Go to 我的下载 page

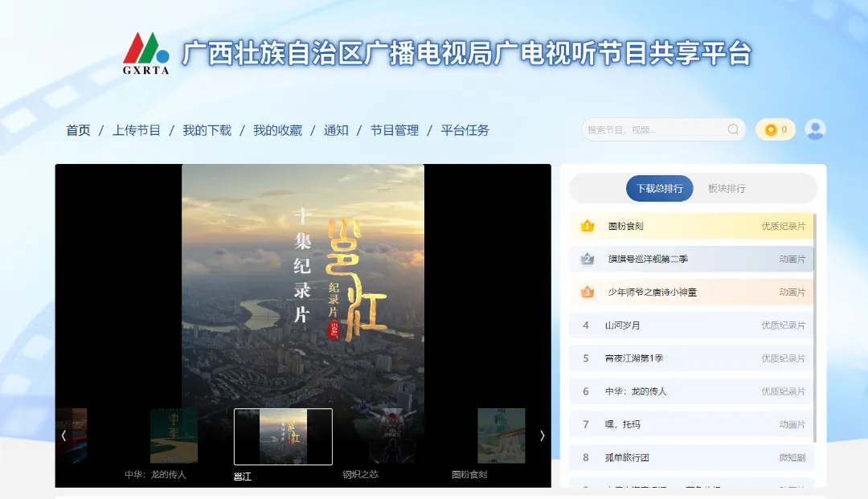pos(207,130)
